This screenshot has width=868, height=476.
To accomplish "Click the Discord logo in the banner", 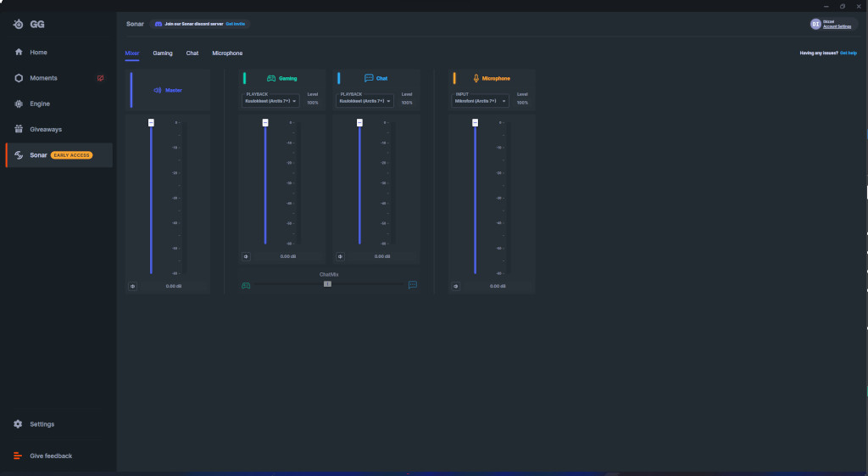I will coord(159,24).
